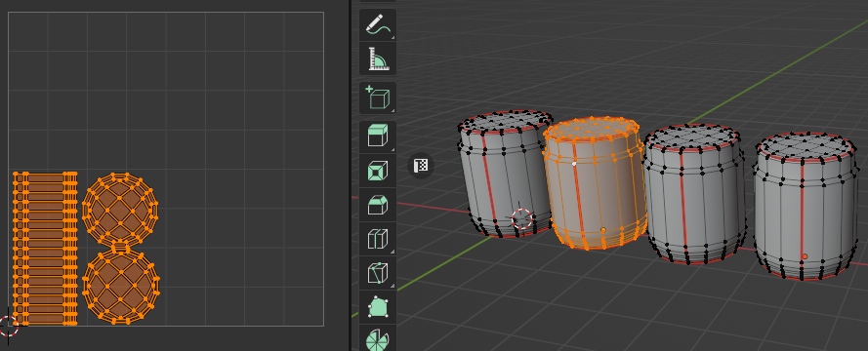
Task: Click the lower circular UV island
Action: coord(121,286)
